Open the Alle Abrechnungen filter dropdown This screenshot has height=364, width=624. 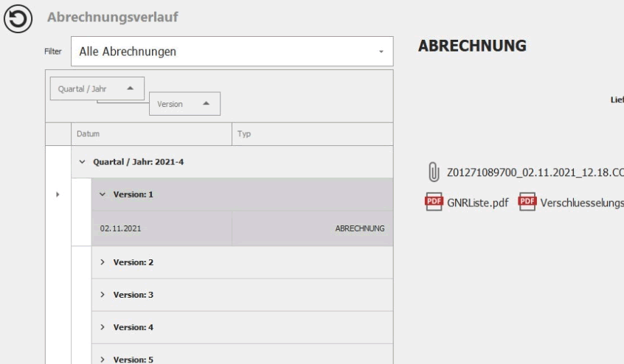pos(381,52)
